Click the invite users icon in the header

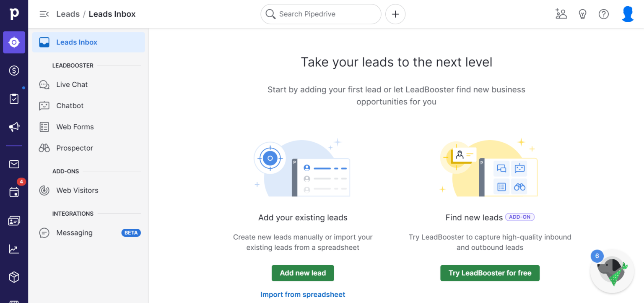pos(561,14)
